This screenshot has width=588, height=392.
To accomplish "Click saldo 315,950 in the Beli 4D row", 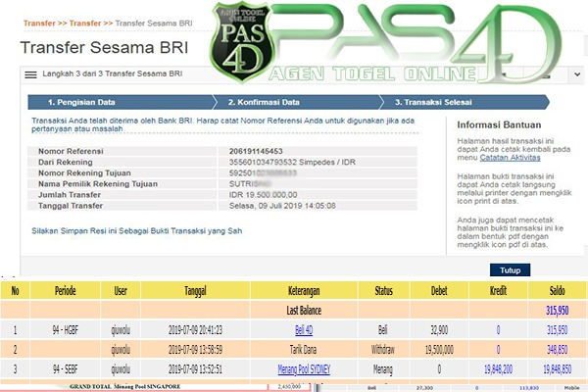I will [x=558, y=330].
